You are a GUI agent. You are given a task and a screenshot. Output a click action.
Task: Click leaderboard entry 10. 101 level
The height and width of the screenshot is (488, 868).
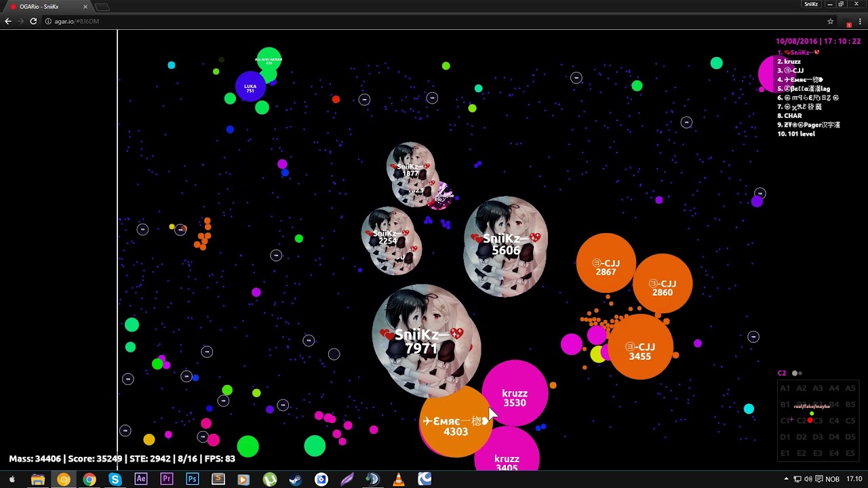coord(796,134)
